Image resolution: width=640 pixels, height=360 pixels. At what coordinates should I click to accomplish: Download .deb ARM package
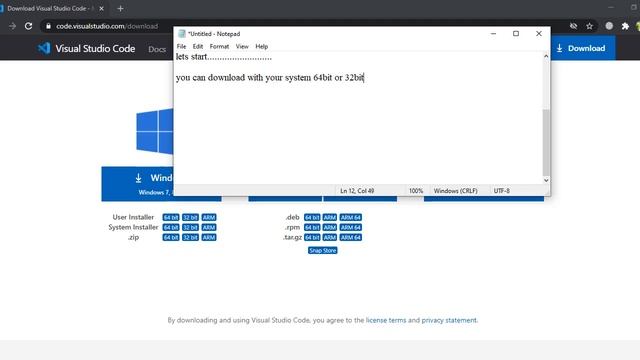coord(330,218)
